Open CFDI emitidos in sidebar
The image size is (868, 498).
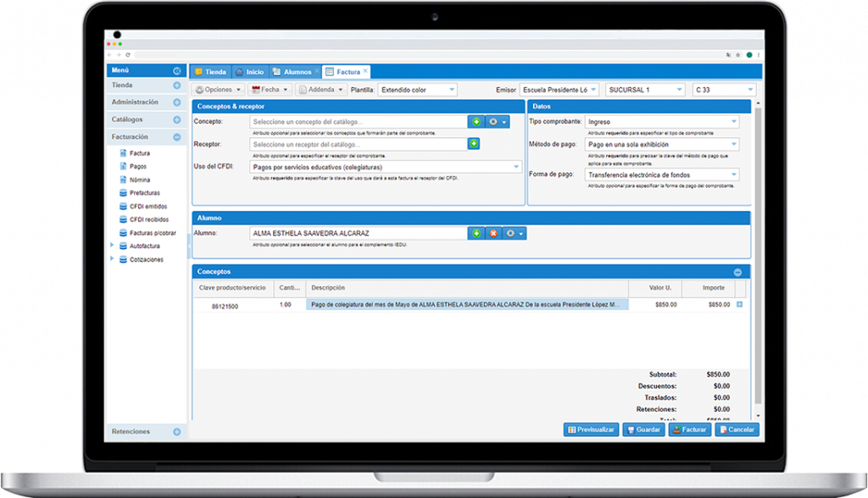coord(147,206)
